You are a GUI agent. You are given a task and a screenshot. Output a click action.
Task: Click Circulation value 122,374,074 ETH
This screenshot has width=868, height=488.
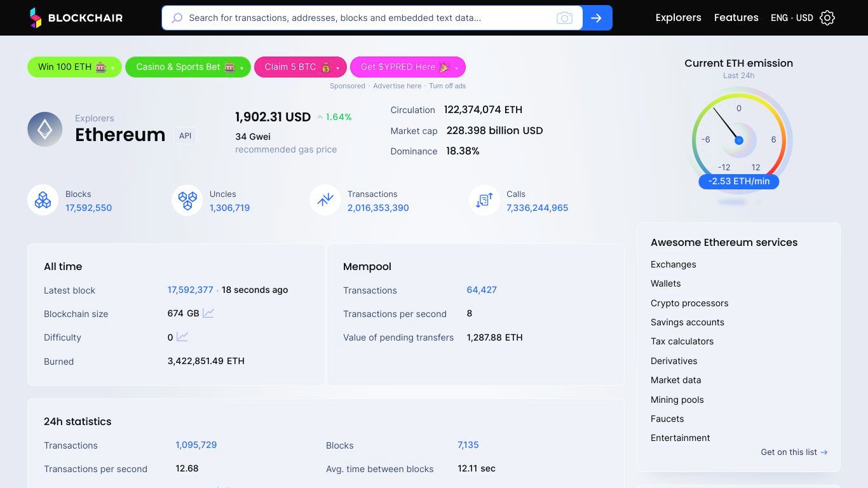pyautogui.click(x=483, y=109)
